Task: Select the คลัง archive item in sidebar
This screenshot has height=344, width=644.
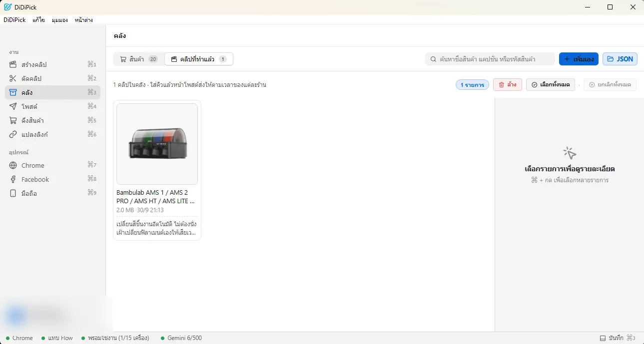Action: click(52, 92)
